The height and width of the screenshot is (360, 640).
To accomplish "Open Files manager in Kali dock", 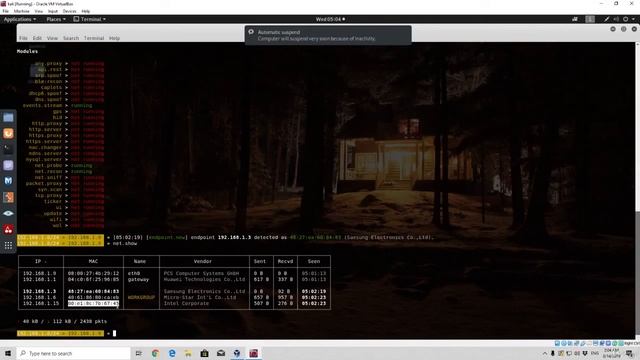I will 8,118.
